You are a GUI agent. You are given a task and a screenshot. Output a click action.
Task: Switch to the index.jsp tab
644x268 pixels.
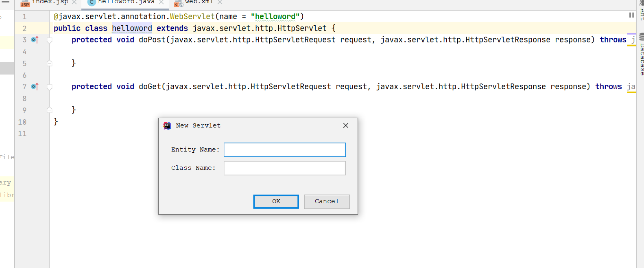(x=50, y=2)
